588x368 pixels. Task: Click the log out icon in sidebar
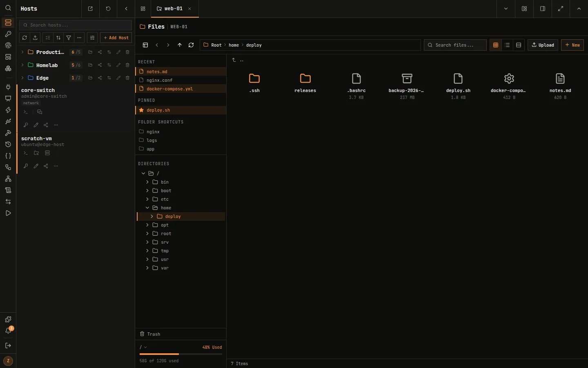(8, 346)
